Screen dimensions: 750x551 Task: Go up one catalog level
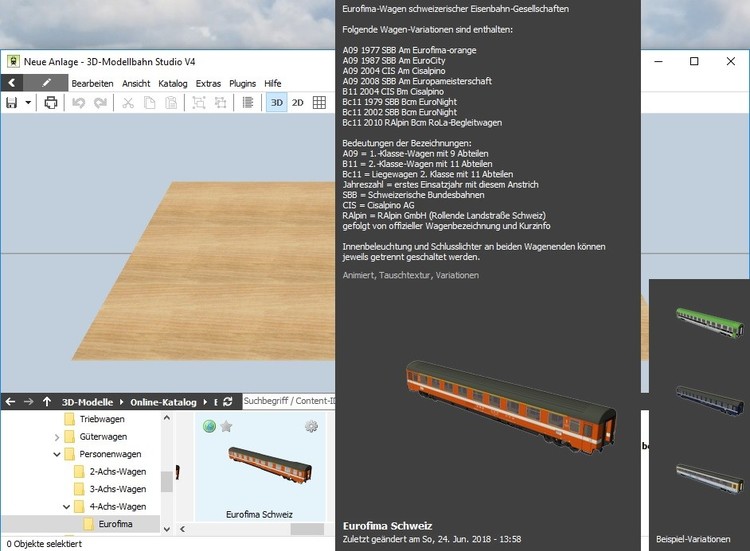click(46, 402)
